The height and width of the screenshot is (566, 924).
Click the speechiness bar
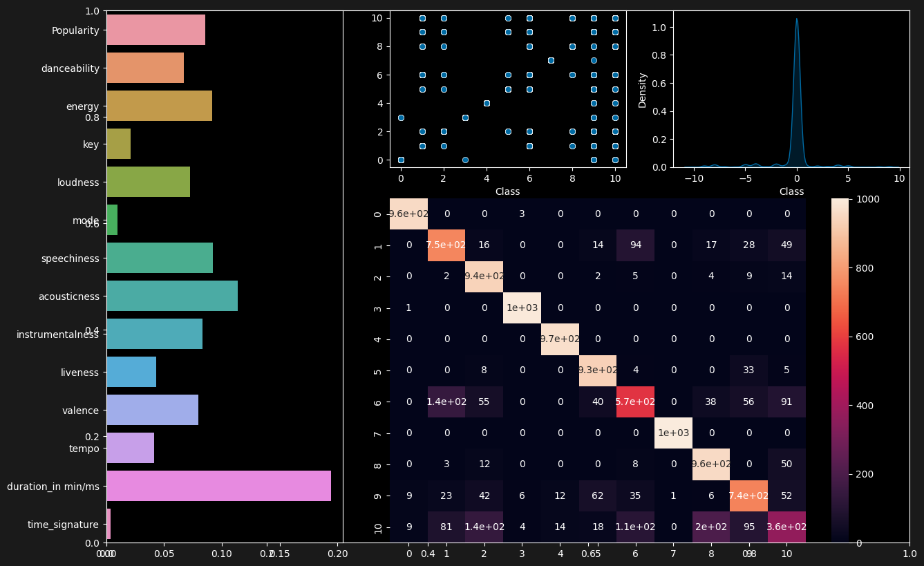(x=160, y=258)
